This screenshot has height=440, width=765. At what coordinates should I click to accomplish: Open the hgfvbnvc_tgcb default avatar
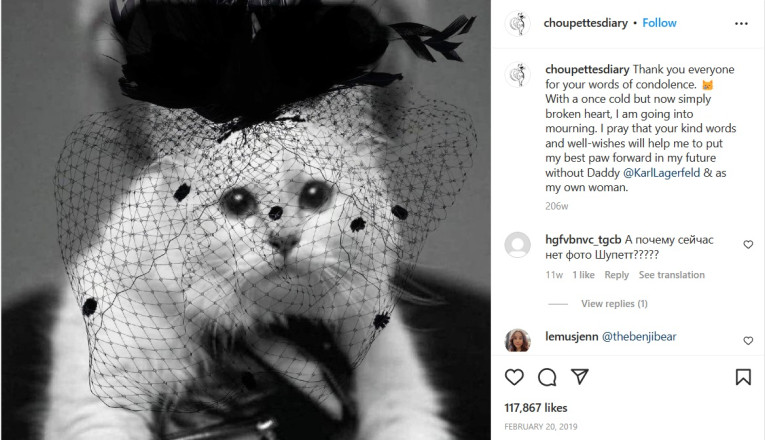[518, 244]
